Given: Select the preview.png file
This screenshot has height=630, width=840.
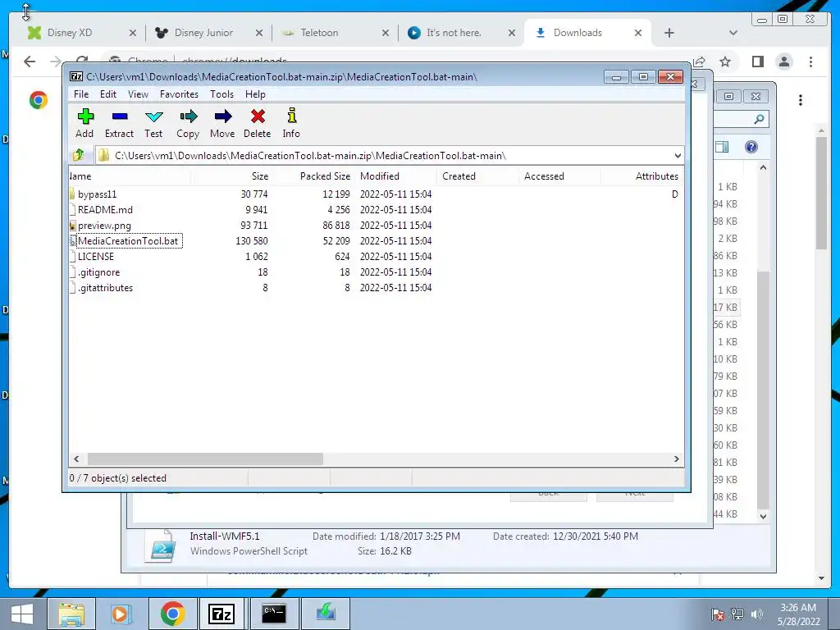Looking at the screenshot, I should (x=104, y=226).
